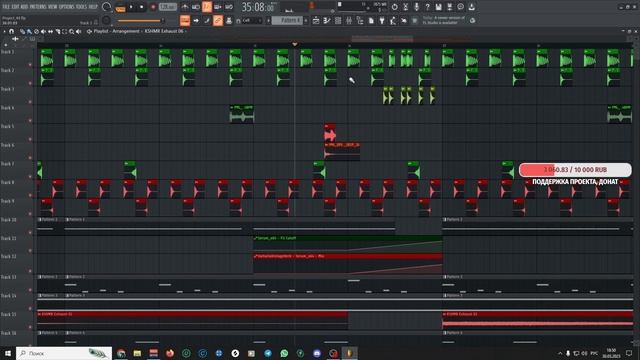The width and height of the screenshot is (640, 360).
Task: Open the Pattern 8 pattern selector
Action: click(287, 20)
